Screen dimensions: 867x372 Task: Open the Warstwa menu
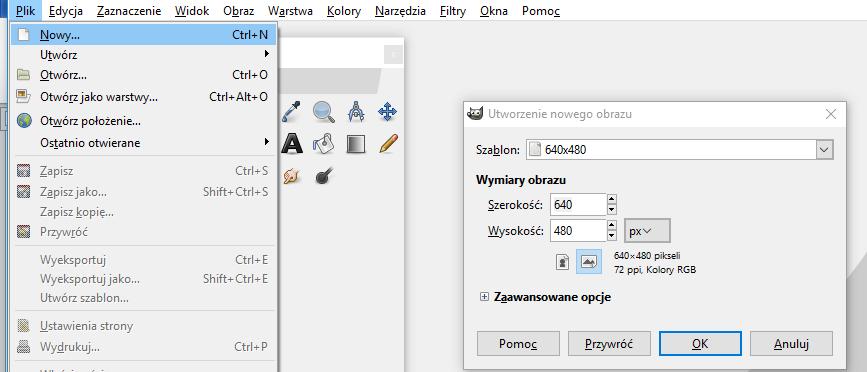point(290,11)
